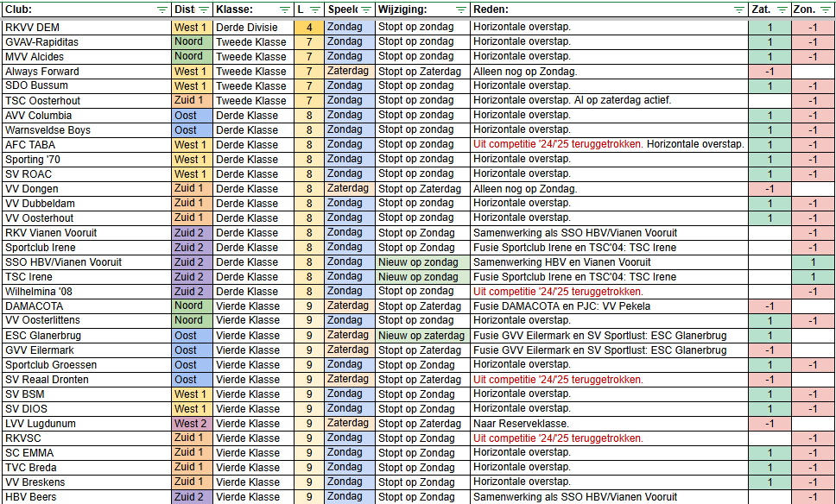This screenshot has height=504, width=836.
Task: Select the cell SV DIOS
Action: (x=87, y=408)
